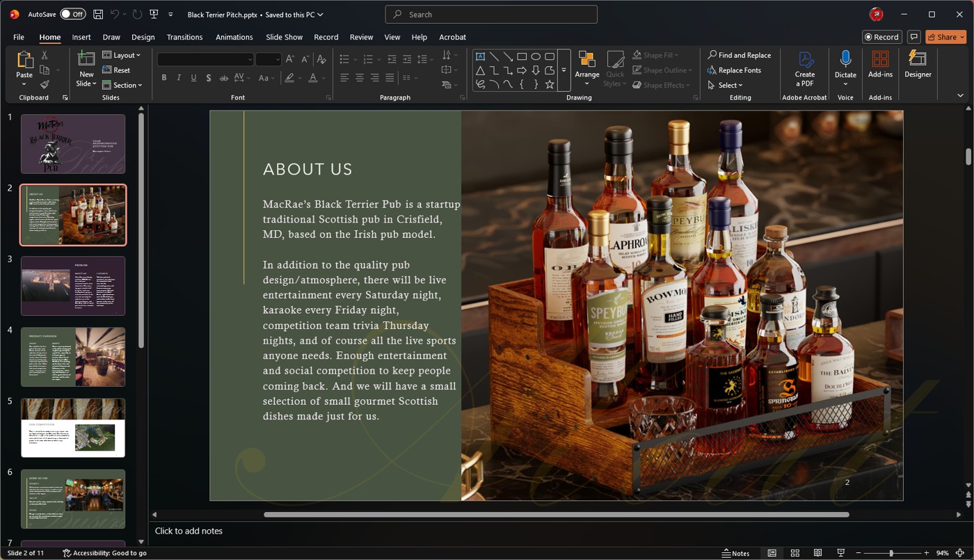Toggle the AutoSave switch

72,14
